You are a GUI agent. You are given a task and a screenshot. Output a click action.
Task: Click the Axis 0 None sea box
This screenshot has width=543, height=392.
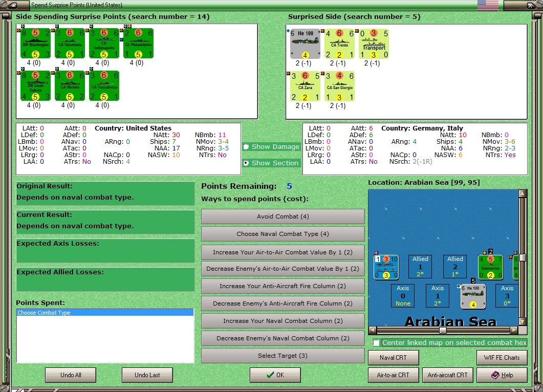tap(403, 296)
